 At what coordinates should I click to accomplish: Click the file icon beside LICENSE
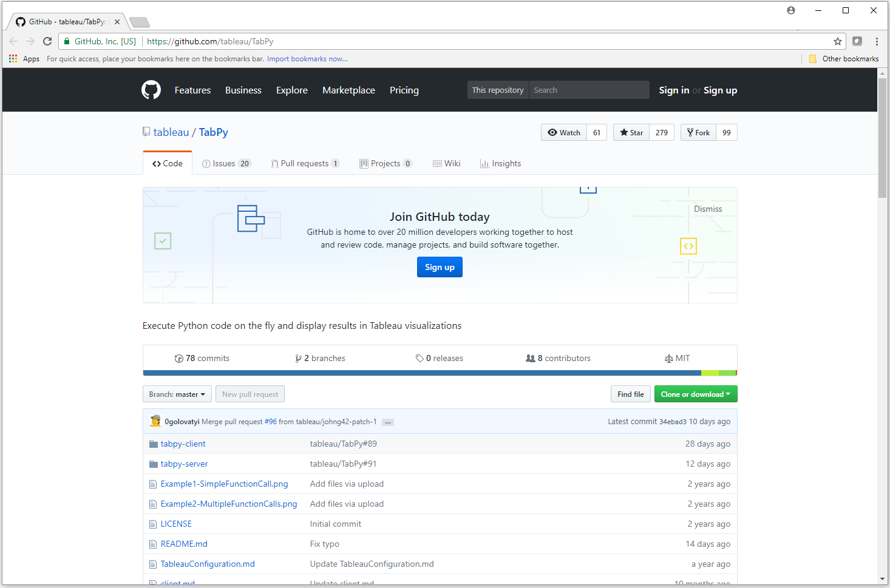[153, 524]
